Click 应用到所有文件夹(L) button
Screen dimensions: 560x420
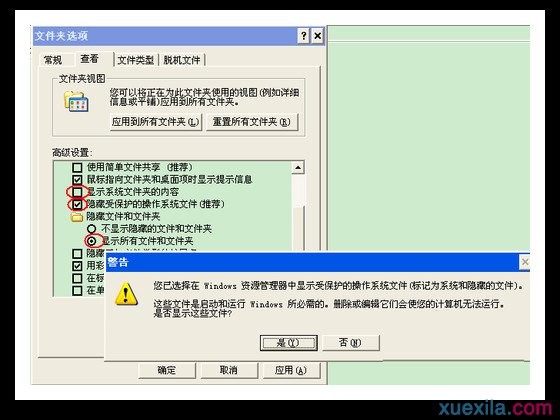tap(156, 122)
